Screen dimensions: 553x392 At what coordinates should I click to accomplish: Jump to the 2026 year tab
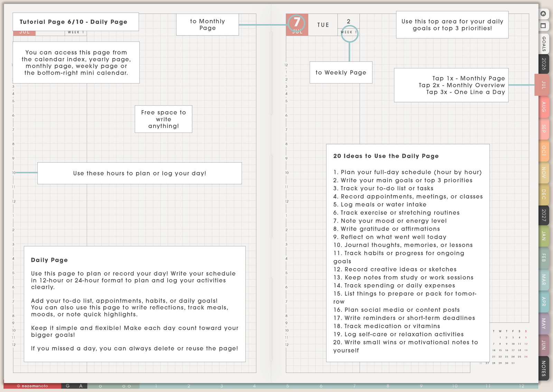point(544,64)
